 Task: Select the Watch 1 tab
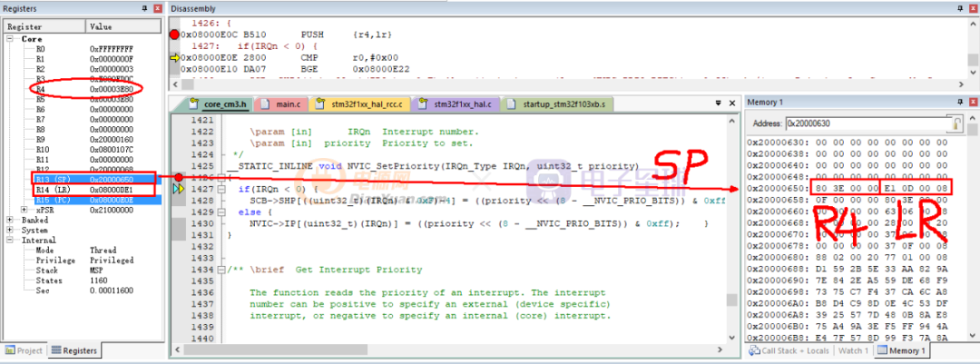(852, 350)
